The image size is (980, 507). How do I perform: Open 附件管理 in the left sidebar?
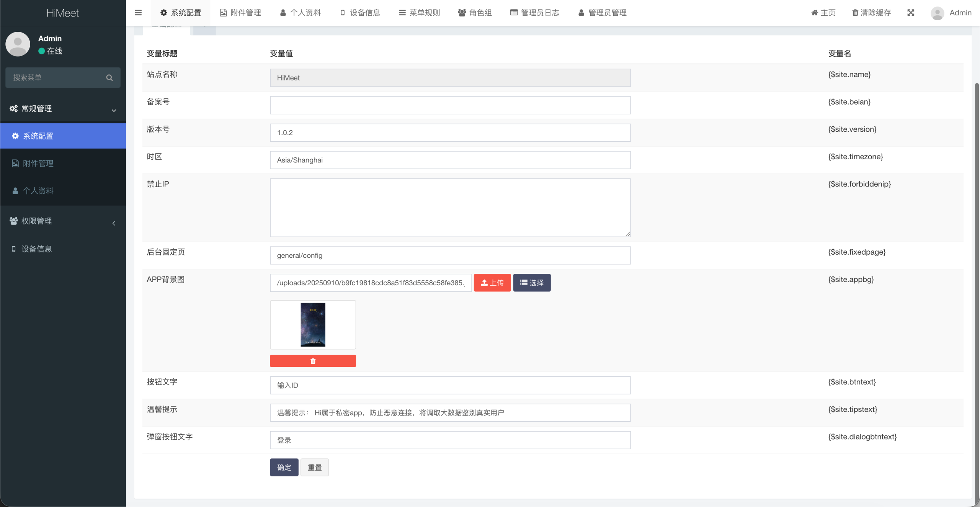click(x=38, y=164)
